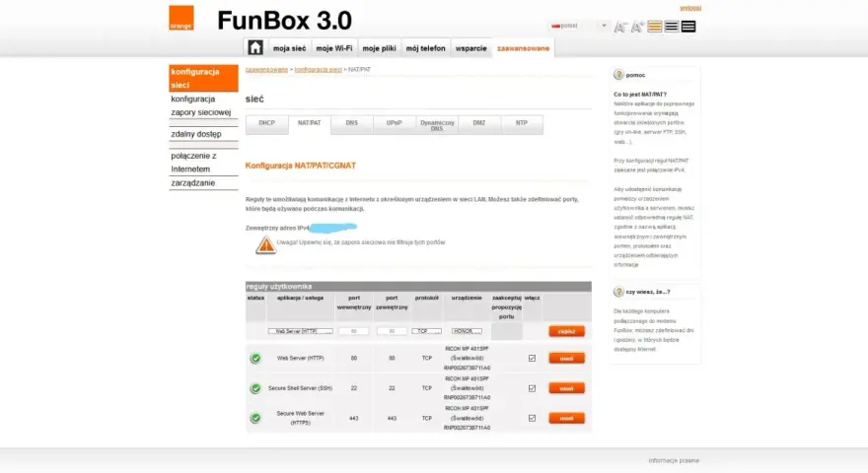Open the 'wsparcie' menu

pos(471,48)
